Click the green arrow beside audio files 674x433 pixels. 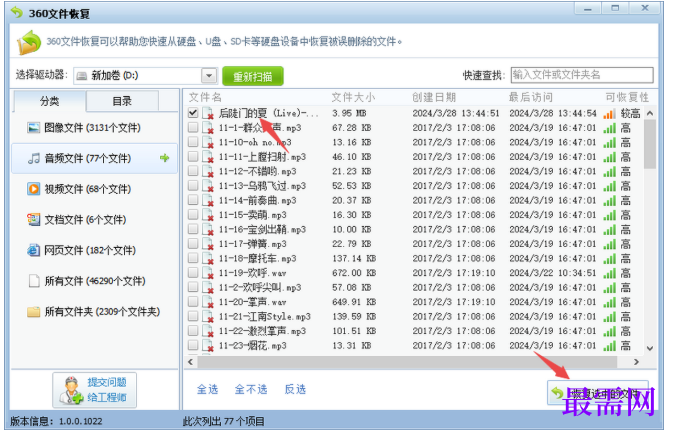(x=164, y=158)
